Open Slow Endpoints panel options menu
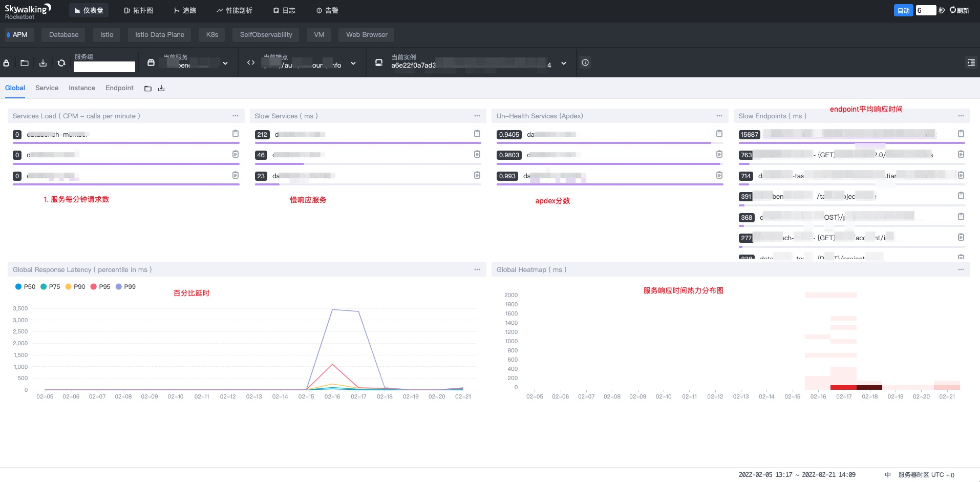This screenshot has width=980, height=482. (961, 116)
